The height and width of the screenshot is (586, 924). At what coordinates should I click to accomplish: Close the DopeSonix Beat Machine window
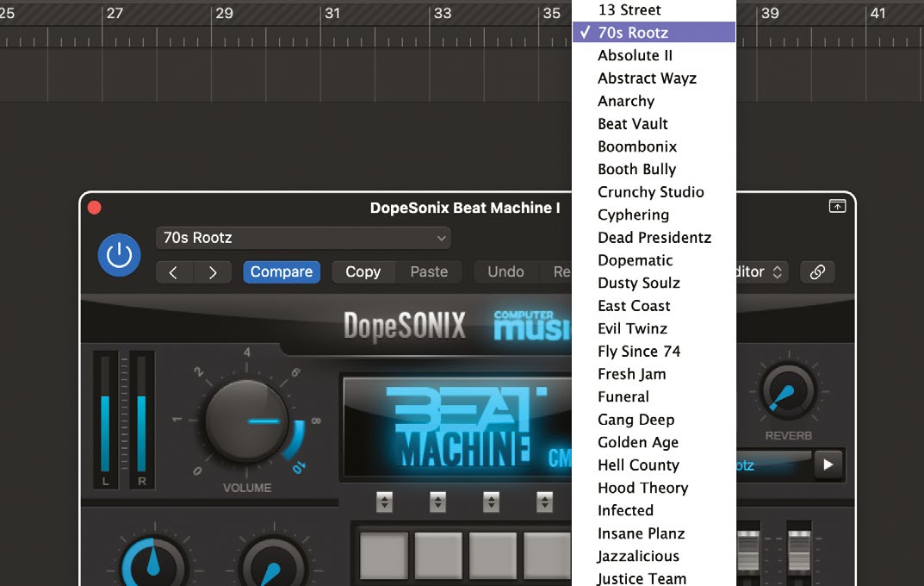coord(94,208)
